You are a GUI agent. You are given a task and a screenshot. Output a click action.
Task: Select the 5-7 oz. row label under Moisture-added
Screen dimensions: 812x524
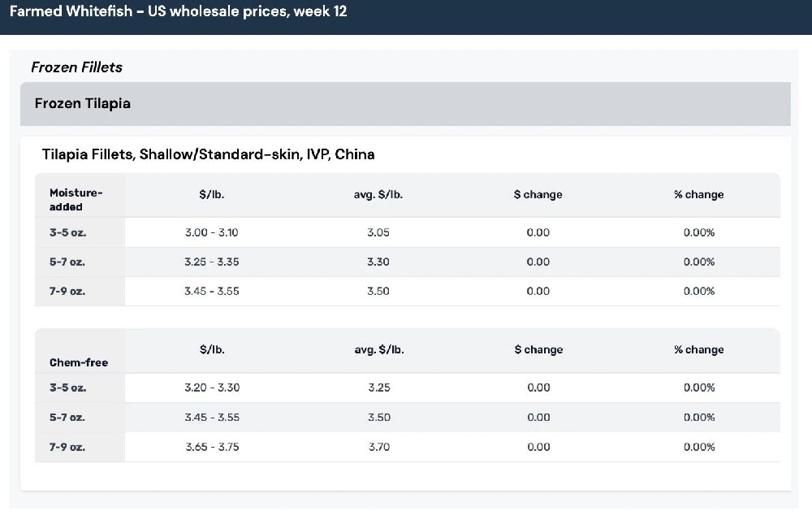point(67,262)
